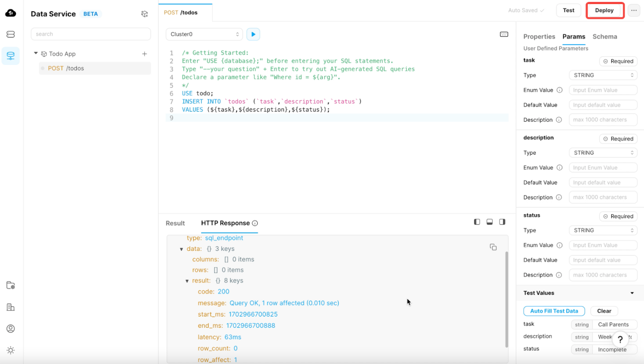The image size is (644, 364).
Task: Toggle the right panel visibility icon
Action: pos(502,221)
